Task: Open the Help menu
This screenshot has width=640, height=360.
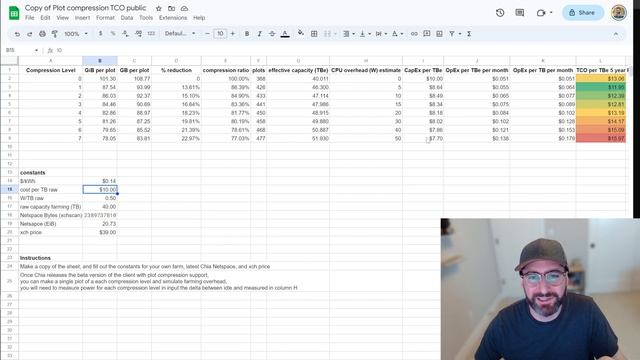Action: point(199,18)
